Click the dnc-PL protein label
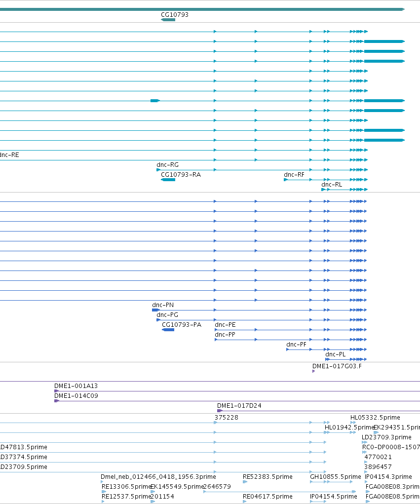 click(x=336, y=354)
